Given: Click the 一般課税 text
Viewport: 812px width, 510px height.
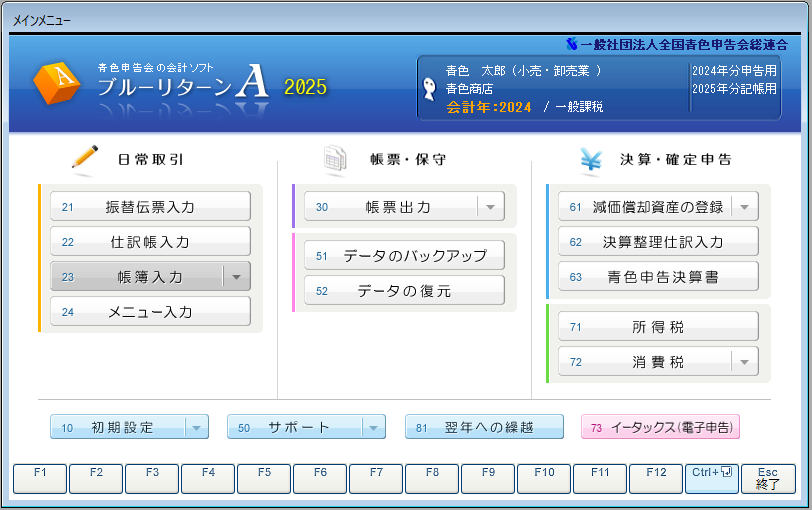Looking at the screenshot, I should click(579, 107).
